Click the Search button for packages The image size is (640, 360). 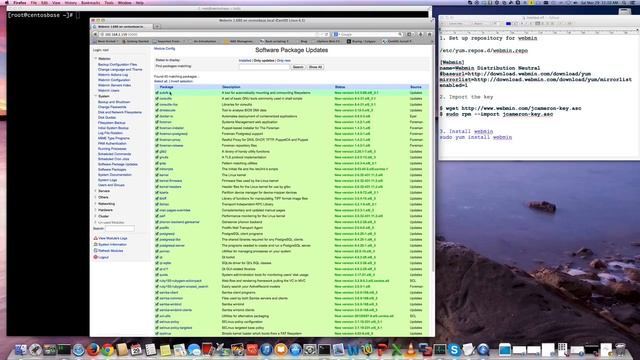pos(298,67)
